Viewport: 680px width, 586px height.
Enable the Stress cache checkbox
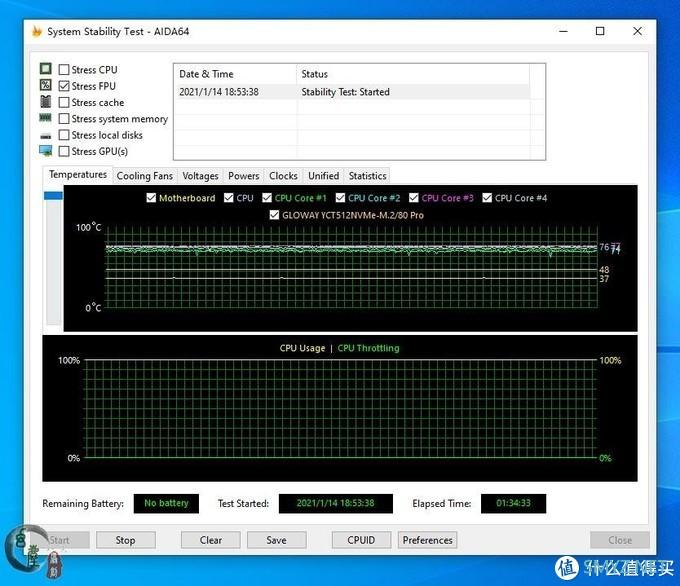coord(64,102)
